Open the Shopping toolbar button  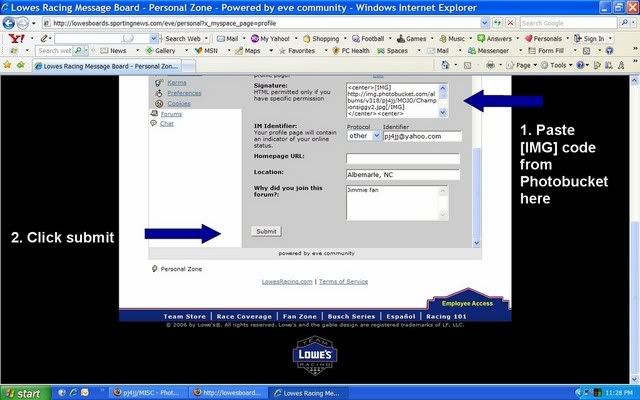point(321,39)
